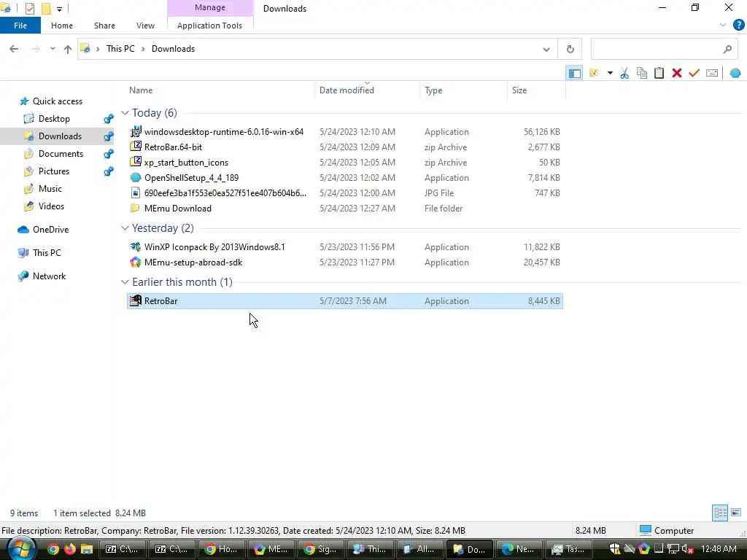Switch to Details view layout button

720,513
